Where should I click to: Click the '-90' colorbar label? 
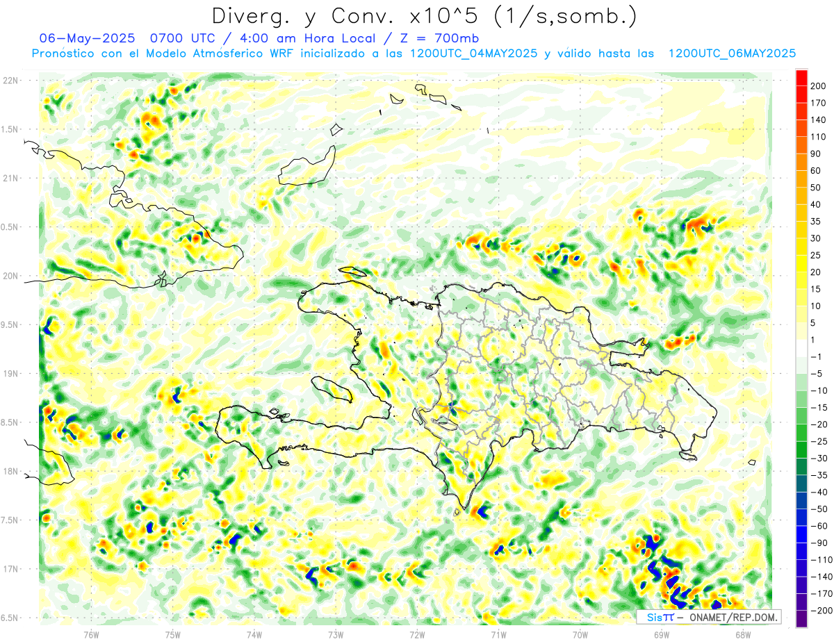point(819,543)
